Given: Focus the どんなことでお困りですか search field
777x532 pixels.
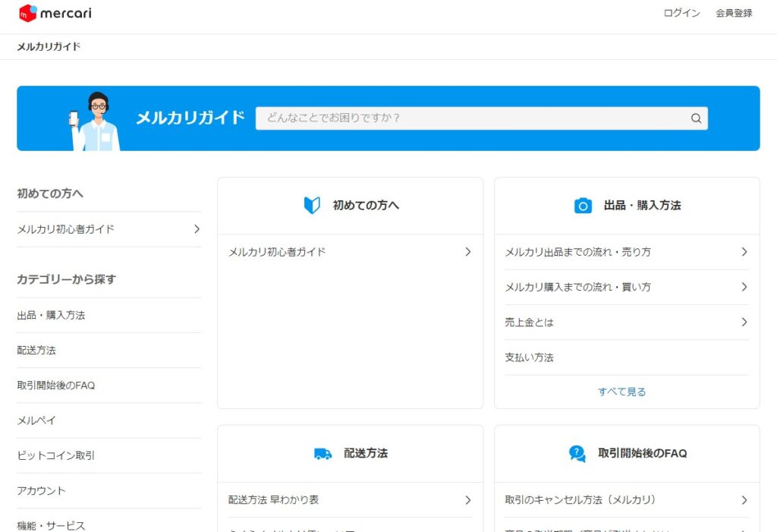Looking at the screenshot, I should pyautogui.click(x=481, y=118).
